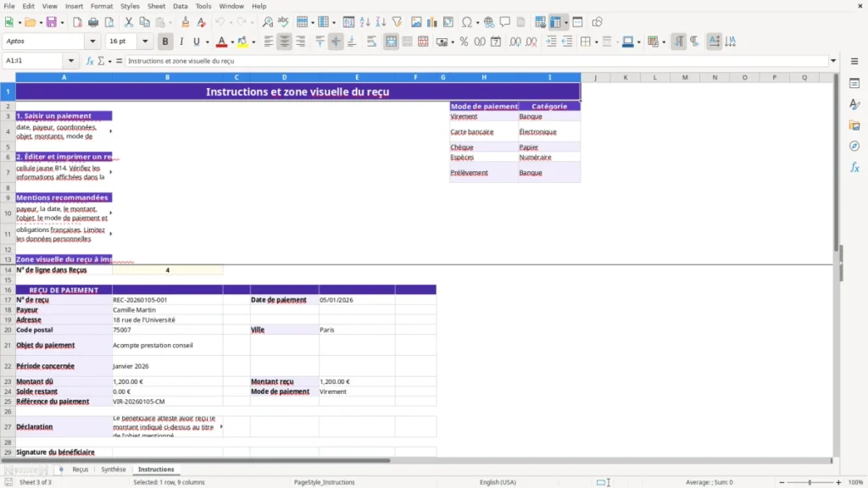This screenshot has width=868, height=488.
Task: Click the formula input line
Action: click(x=476, y=61)
